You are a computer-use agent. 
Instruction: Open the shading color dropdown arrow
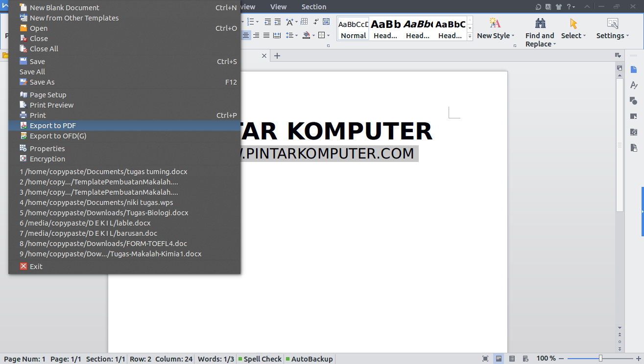tap(314, 35)
